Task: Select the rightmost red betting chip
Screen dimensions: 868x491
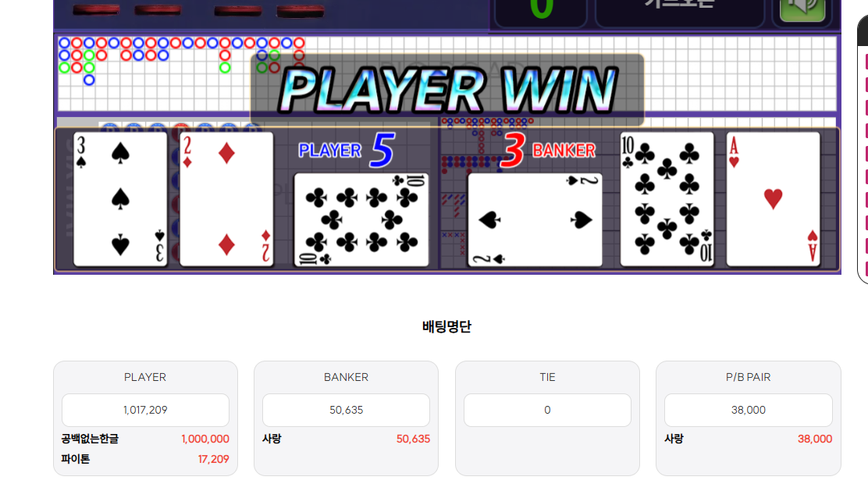Action: pos(301,10)
